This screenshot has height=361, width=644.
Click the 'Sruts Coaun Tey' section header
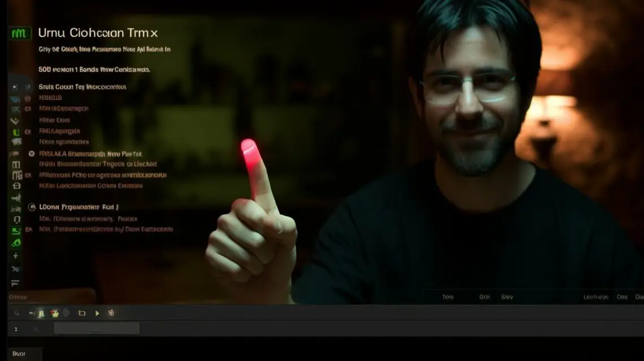coord(82,87)
